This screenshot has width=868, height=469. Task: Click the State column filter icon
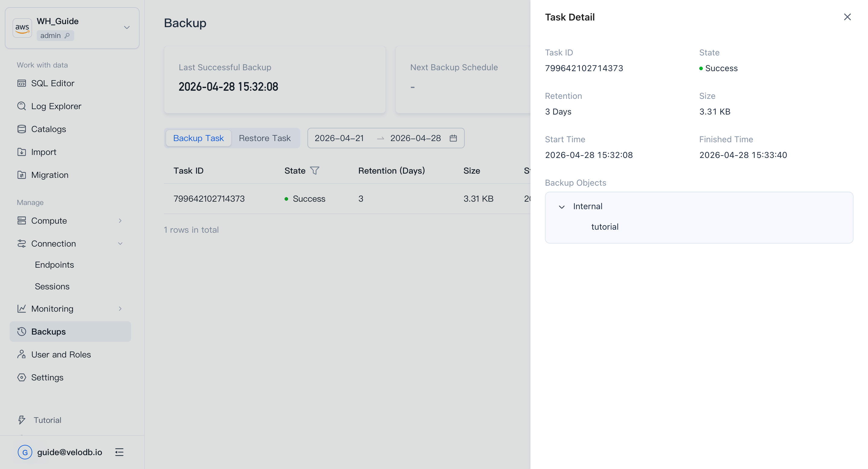tap(314, 171)
